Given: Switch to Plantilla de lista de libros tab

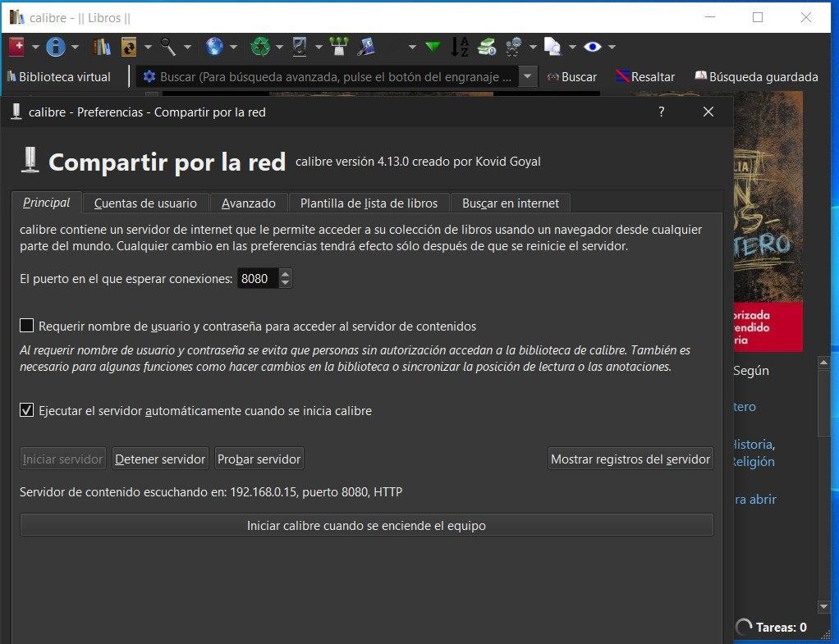Looking at the screenshot, I should [x=369, y=203].
